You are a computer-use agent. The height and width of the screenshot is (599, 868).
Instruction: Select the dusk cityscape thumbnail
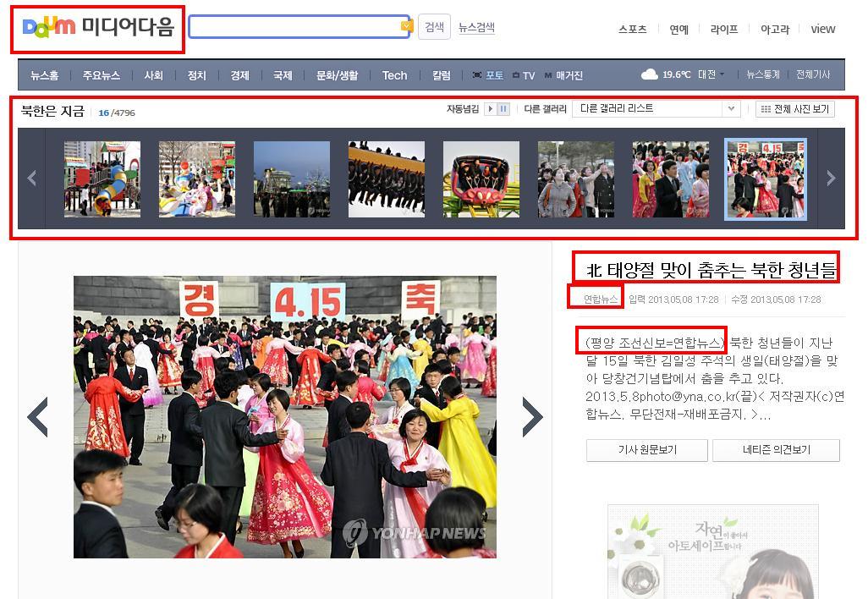[x=292, y=179]
